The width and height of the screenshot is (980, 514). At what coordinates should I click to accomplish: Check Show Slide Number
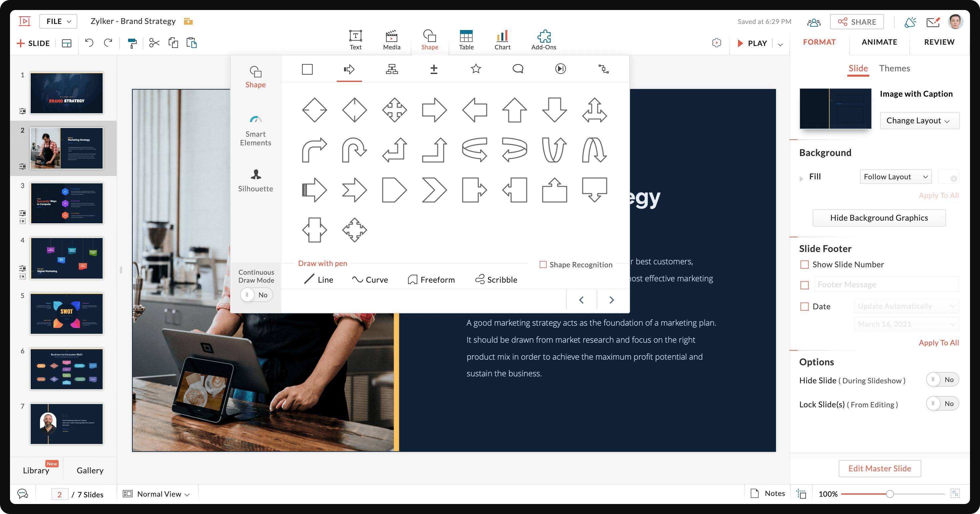[804, 264]
